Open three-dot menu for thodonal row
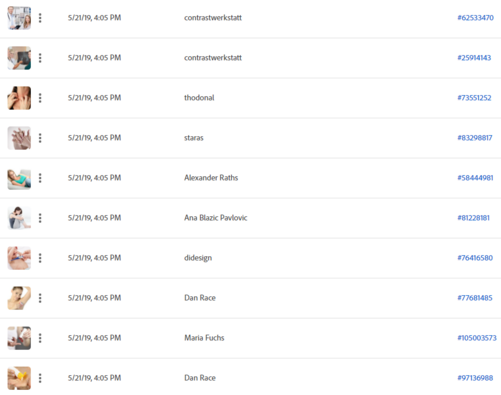 (40, 98)
